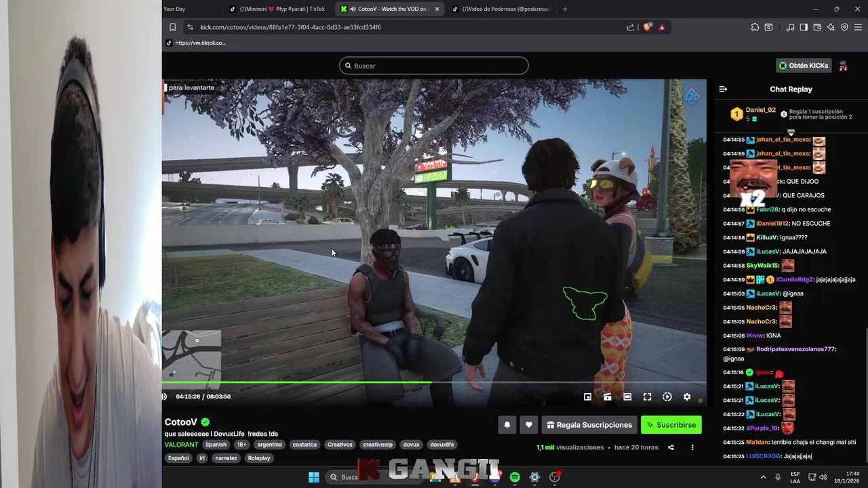Open Leo AI sparkle icon in toolbar
This screenshot has width=868, height=488.
831,27
